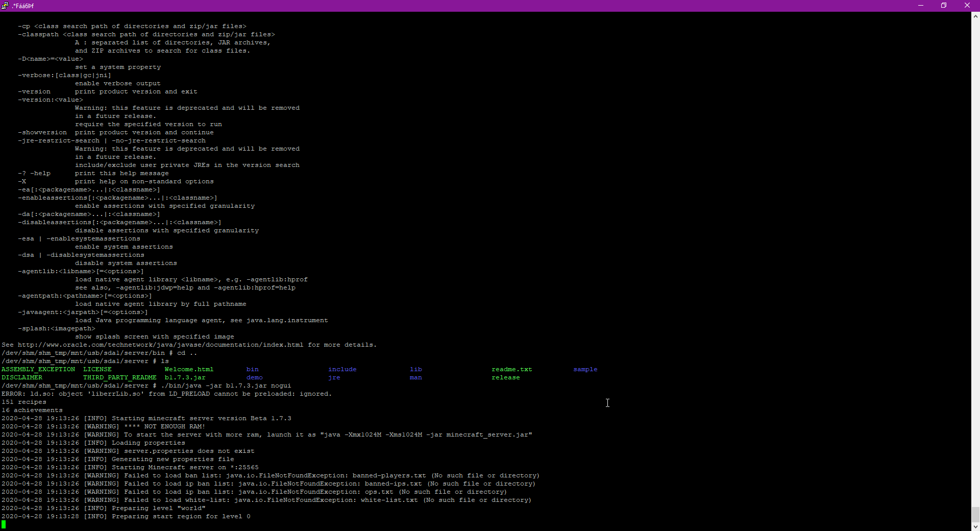Click the man directory name
The width and height of the screenshot is (980, 531).
tap(416, 377)
